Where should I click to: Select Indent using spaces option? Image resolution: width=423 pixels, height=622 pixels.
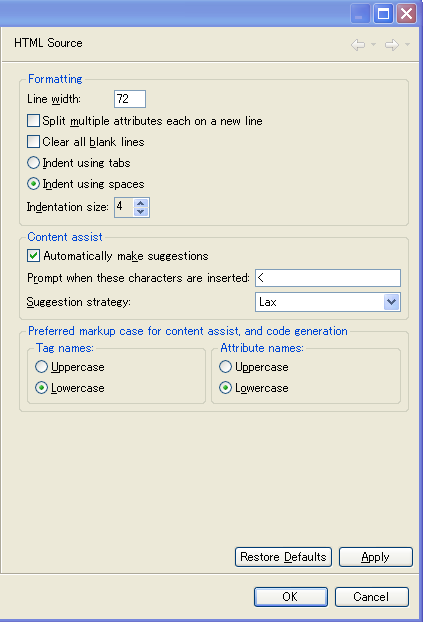point(33,184)
